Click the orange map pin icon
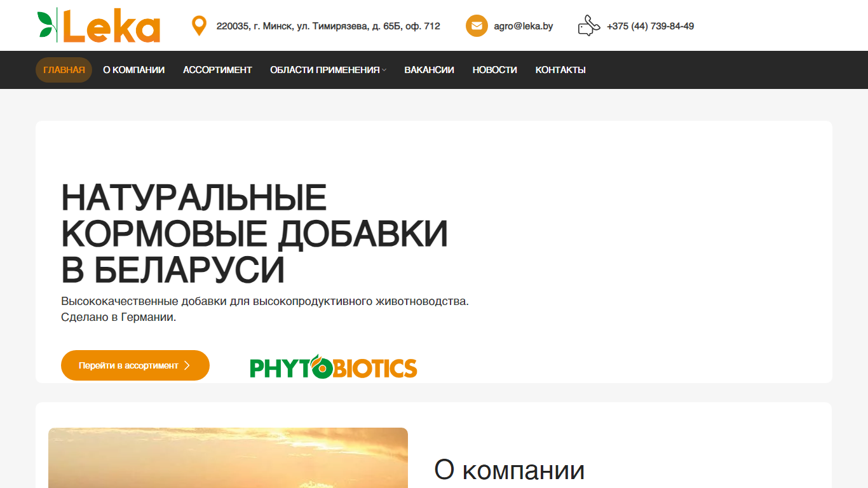Viewport: 868px width, 488px height. coord(199,26)
